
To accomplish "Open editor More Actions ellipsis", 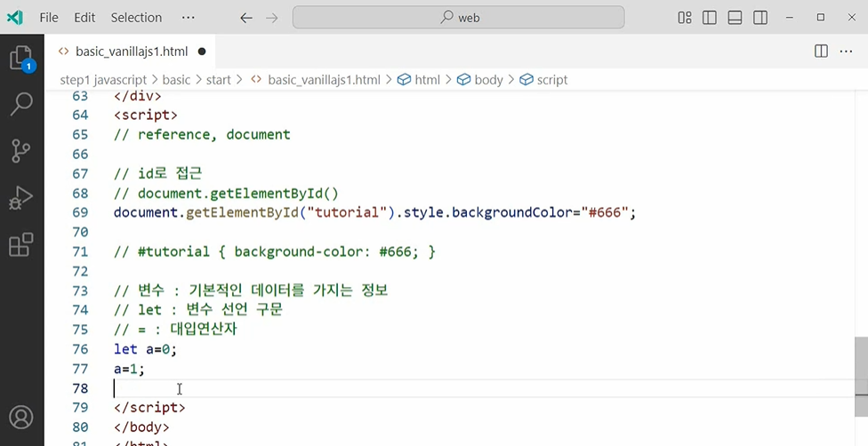I will point(846,52).
